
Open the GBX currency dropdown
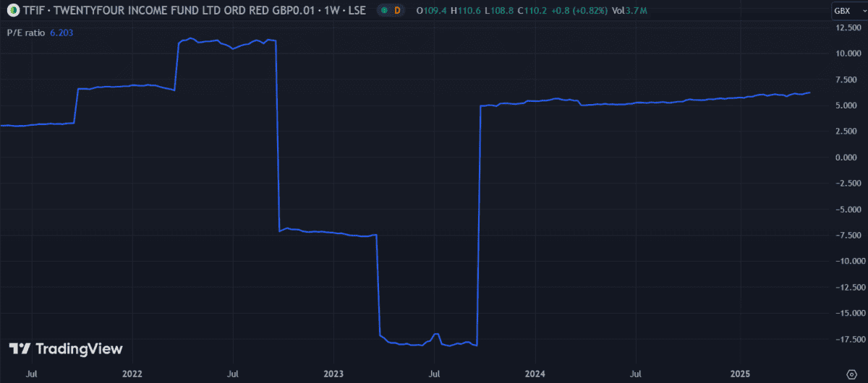(846, 10)
